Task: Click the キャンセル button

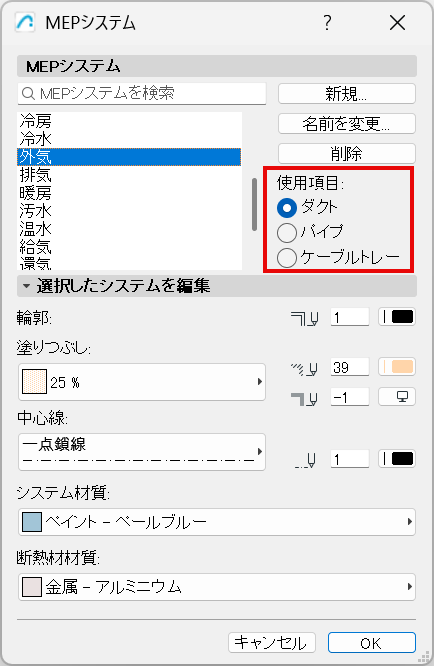Action: click(x=272, y=643)
